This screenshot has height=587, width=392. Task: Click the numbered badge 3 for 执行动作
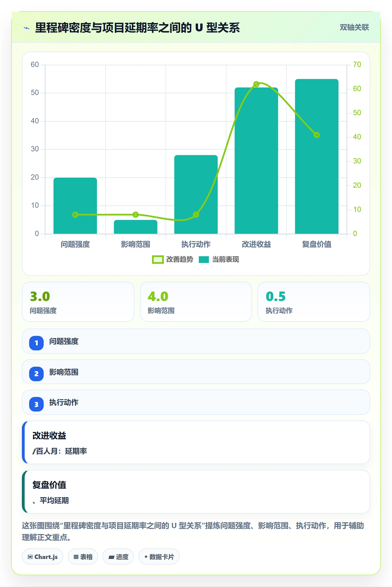point(36,404)
